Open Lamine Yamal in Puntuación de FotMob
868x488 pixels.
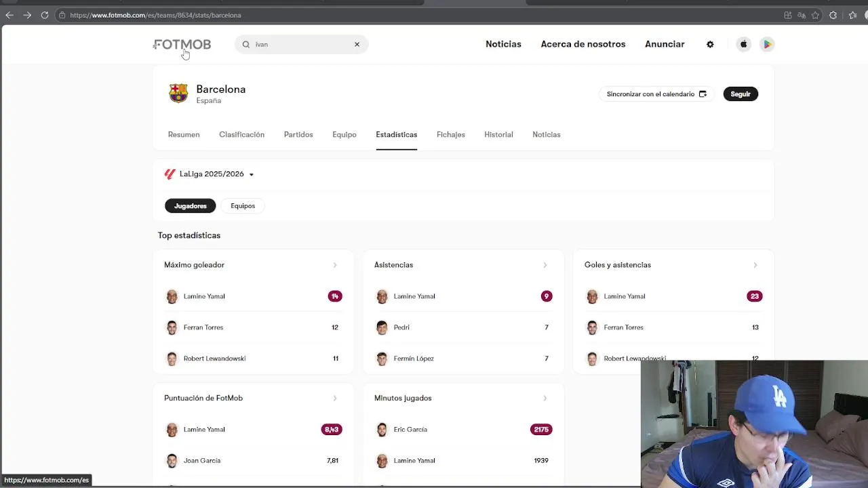pos(204,429)
